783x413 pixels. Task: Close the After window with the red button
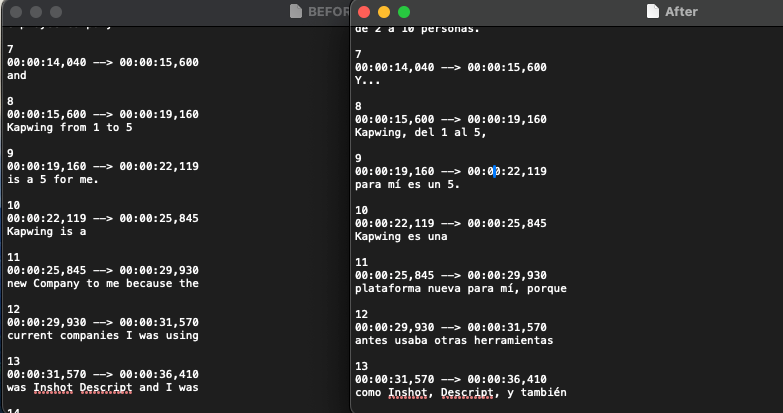(x=364, y=12)
